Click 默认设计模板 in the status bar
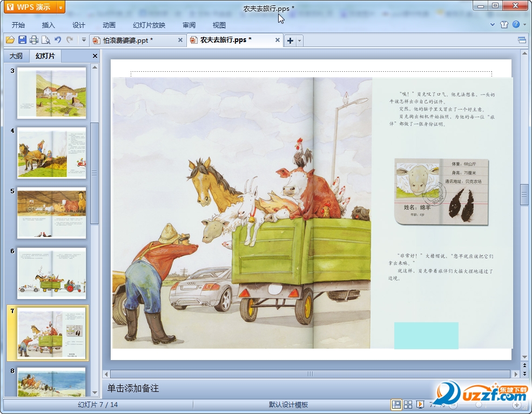 point(288,404)
